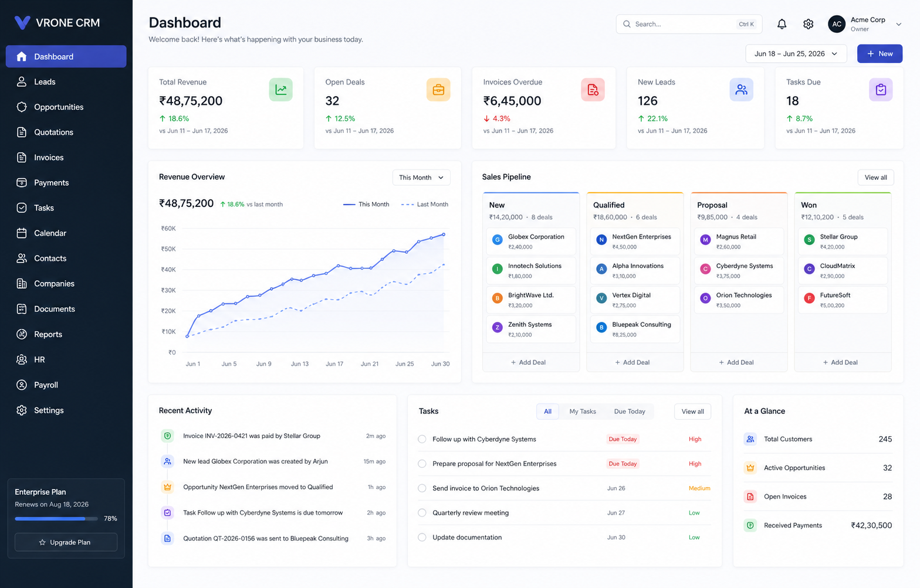Image resolution: width=920 pixels, height=588 pixels.
Task: Click View all in Tasks panel
Action: click(x=692, y=412)
